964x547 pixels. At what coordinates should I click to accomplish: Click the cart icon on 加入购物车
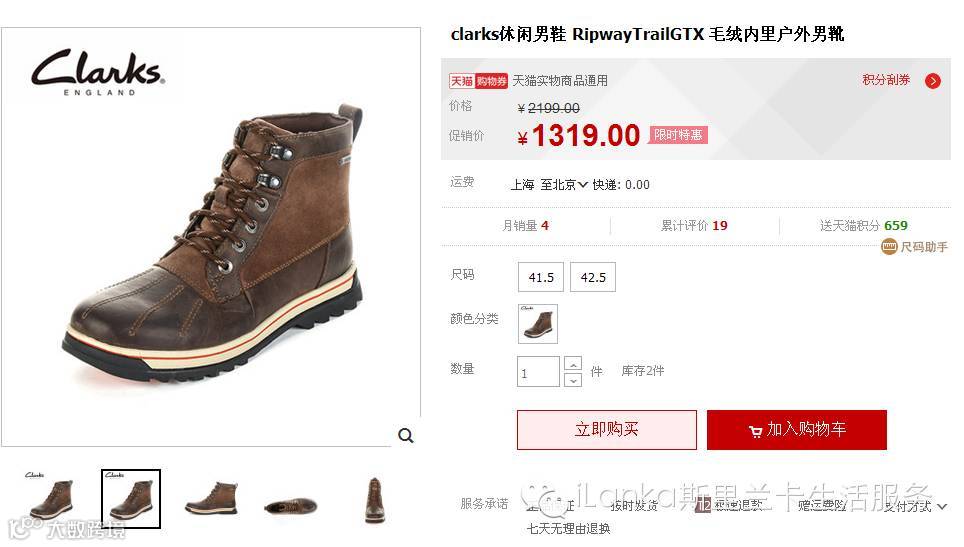pos(756,431)
